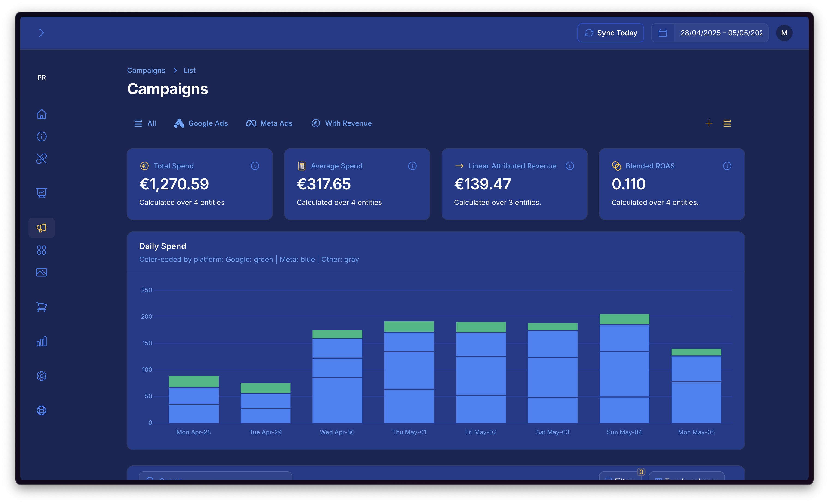Click green Google segment of Sun May-04 bar
829x504 pixels.
pos(625,319)
